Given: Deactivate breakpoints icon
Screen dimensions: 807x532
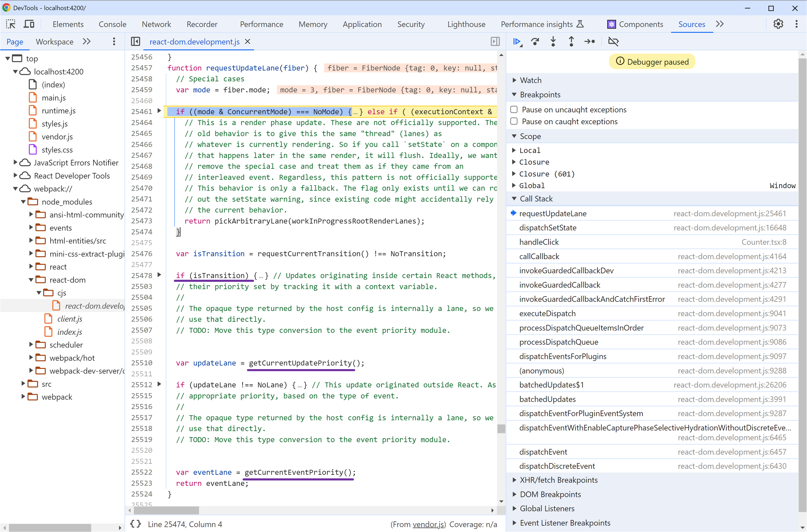Looking at the screenshot, I should (x=613, y=42).
